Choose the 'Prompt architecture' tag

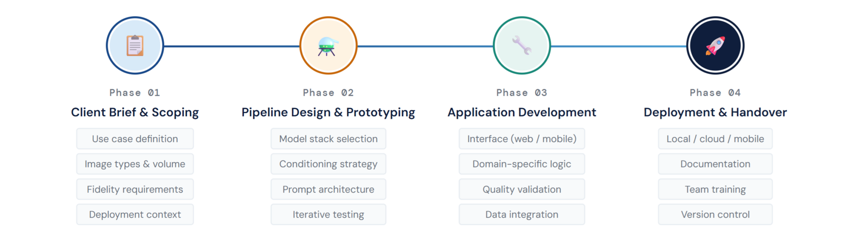pos(328,189)
